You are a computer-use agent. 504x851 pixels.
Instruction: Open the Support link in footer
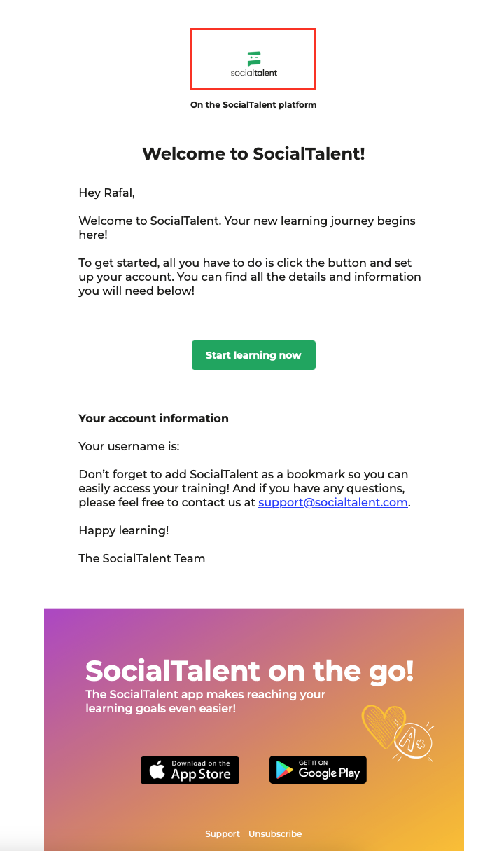pyautogui.click(x=223, y=834)
